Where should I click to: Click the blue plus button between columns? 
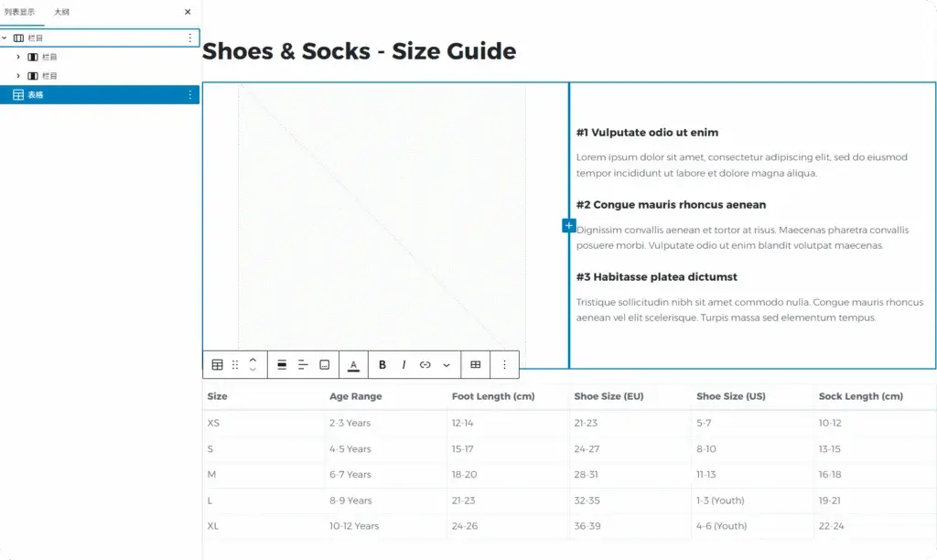pos(568,225)
